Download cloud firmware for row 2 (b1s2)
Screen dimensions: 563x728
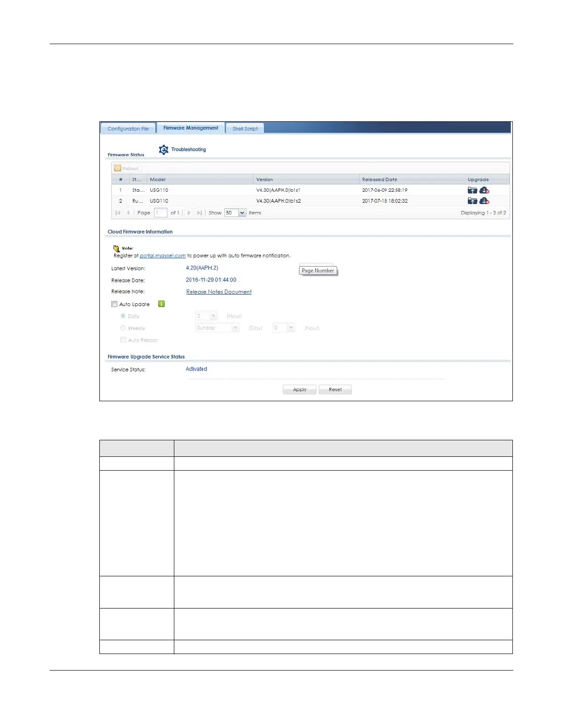point(484,201)
